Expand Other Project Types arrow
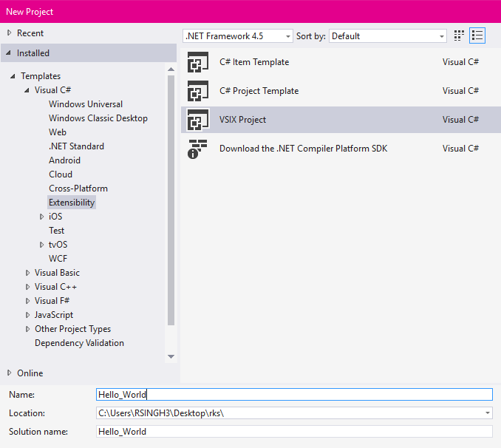The width and height of the screenshot is (501, 448). click(27, 329)
